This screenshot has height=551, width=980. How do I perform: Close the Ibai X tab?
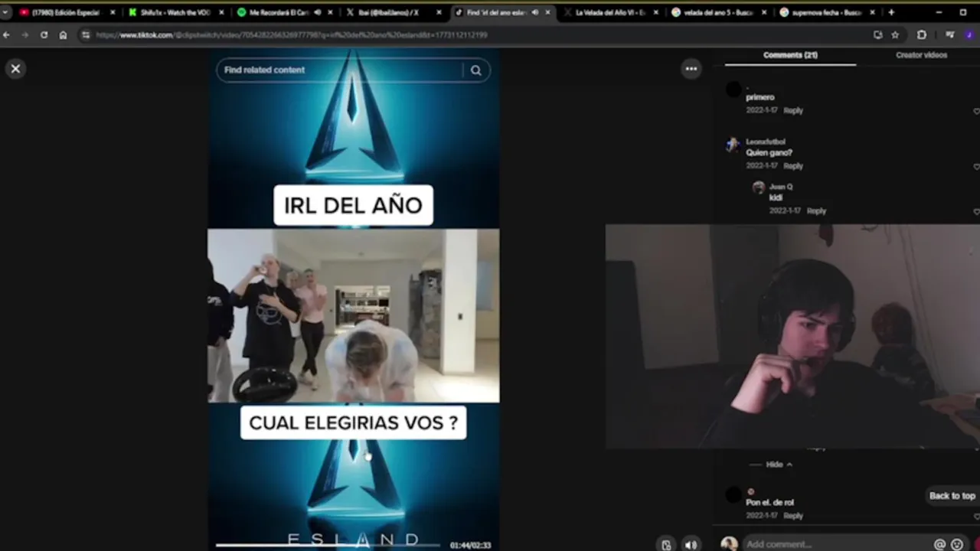pos(439,12)
